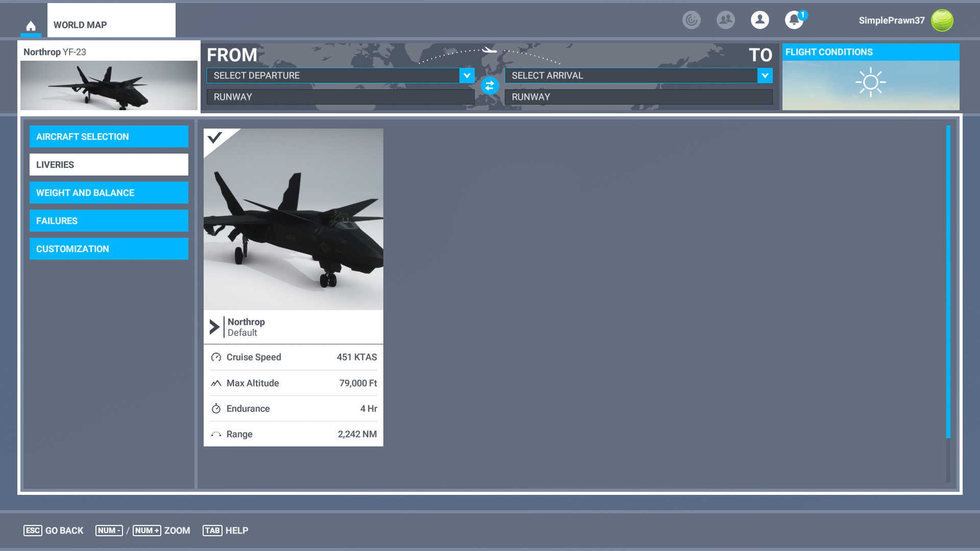Click the Northrop YF-23 aircraft thumbnail
Image resolution: width=980 pixels, height=551 pixels.
109,85
